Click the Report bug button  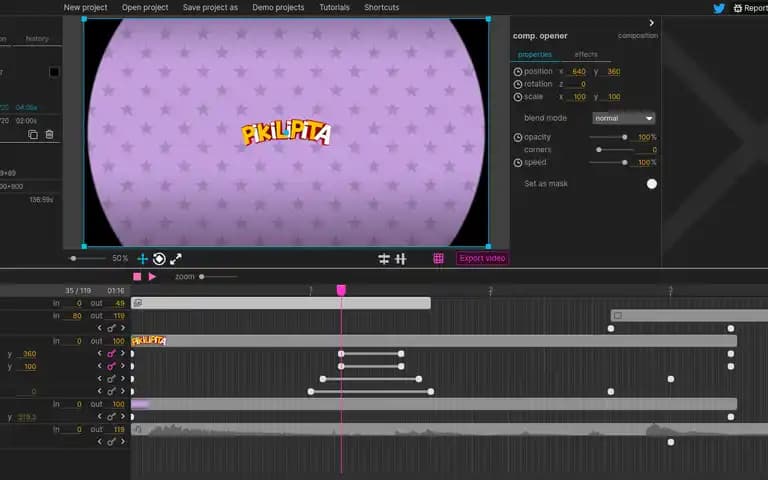click(x=750, y=8)
